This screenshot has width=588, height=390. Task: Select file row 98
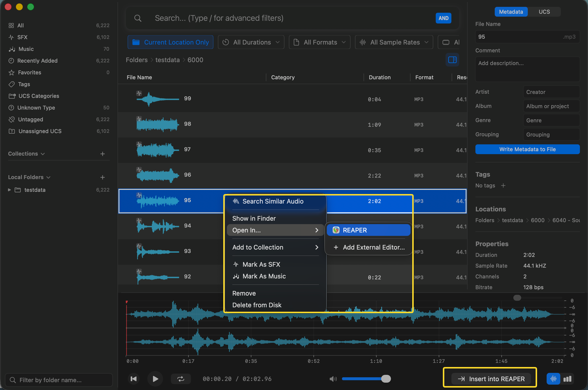[x=292, y=125]
